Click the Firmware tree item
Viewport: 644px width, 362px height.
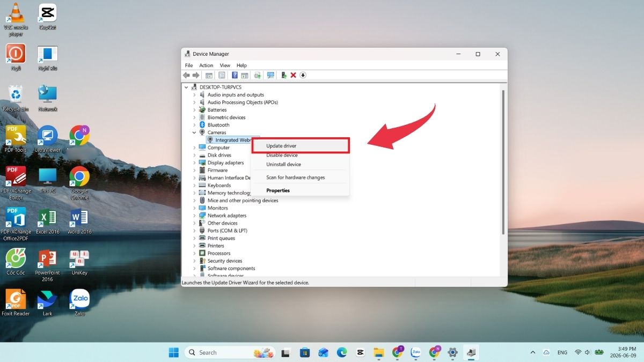[213, 170]
